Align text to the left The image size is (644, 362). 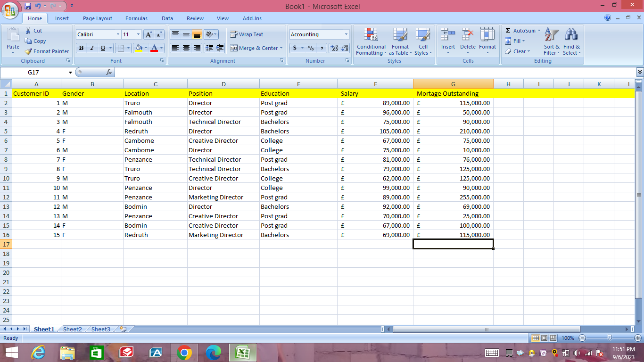(175, 48)
